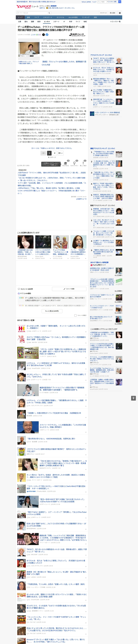Dismiss the フィフィ recommendation card
138x644 pixels.
click(86, 258)
